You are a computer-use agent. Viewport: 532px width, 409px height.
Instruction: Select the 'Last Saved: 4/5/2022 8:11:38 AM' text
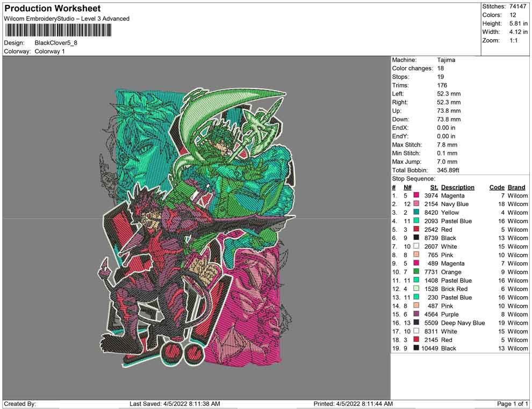pyautogui.click(x=175, y=404)
